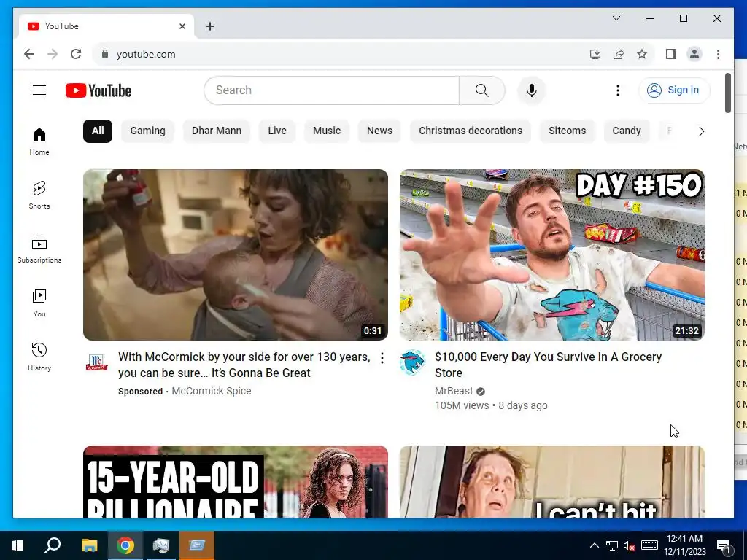Reload the page
Screen dimensions: 747x560
(76, 54)
